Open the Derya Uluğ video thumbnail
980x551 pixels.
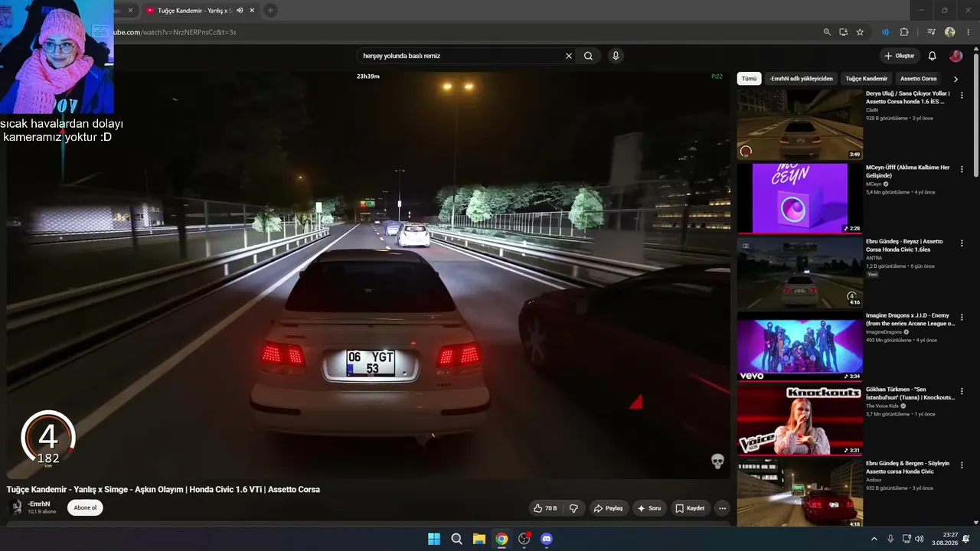tap(800, 124)
